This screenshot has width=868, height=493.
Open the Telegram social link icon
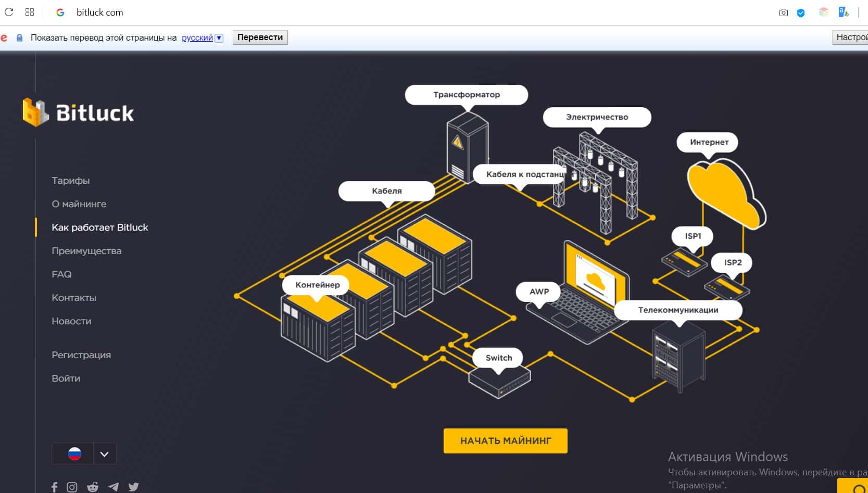pyautogui.click(x=113, y=487)
